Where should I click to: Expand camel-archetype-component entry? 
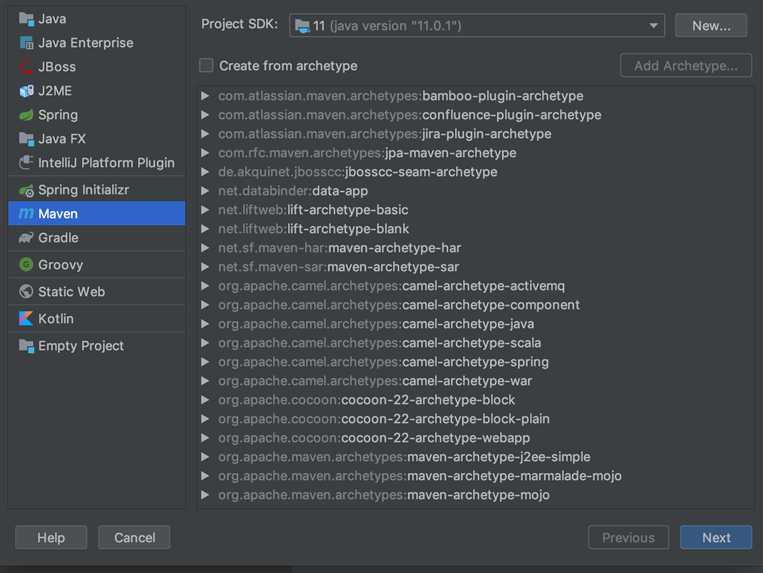click(x=205, y=304)
